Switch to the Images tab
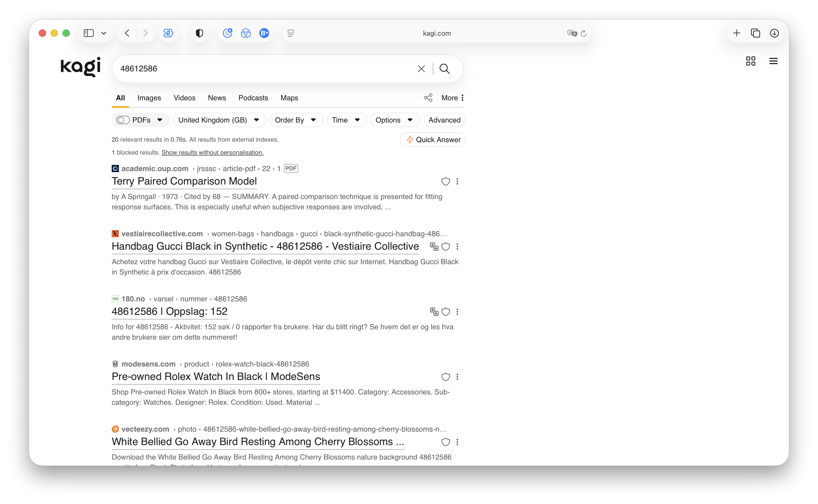Screen dimensions: 818x504 [149, 98]
